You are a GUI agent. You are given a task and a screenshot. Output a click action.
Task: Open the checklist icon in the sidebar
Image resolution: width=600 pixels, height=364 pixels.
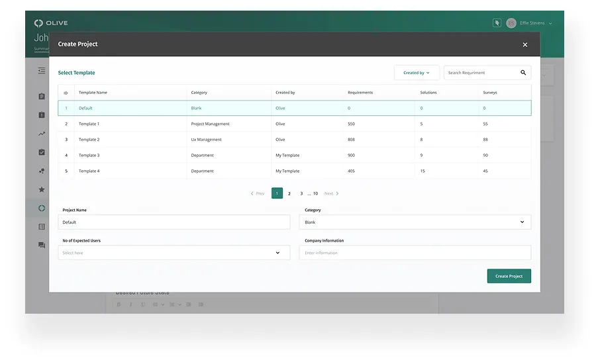pos(42,152)
